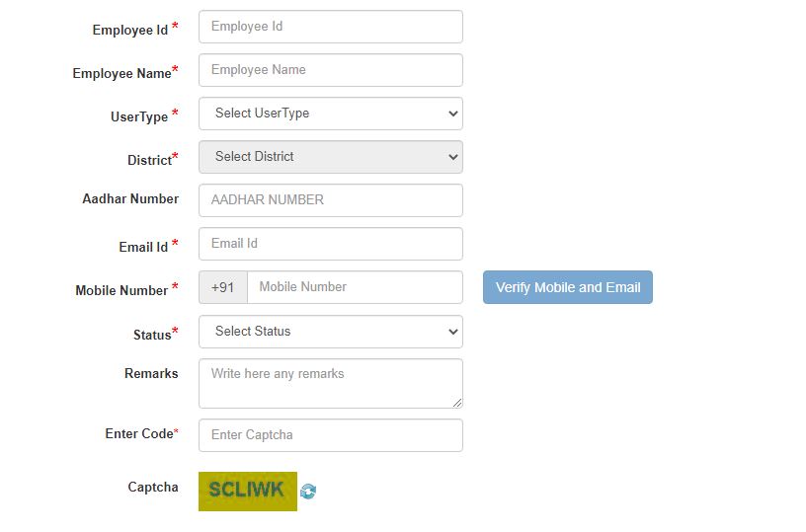Expand the Select District dropdown
The image size is (806, 532).
(x=331, y=157)
